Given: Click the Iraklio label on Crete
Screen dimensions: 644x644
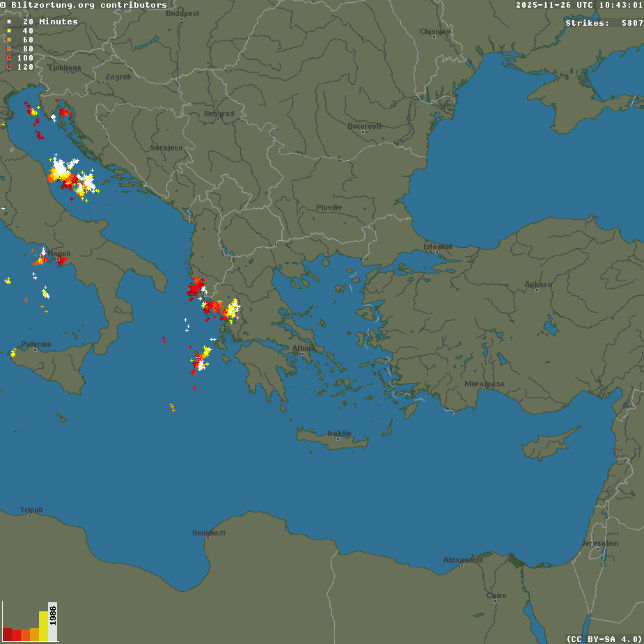Looking at the screenshot, I should [x=339, y=433].
